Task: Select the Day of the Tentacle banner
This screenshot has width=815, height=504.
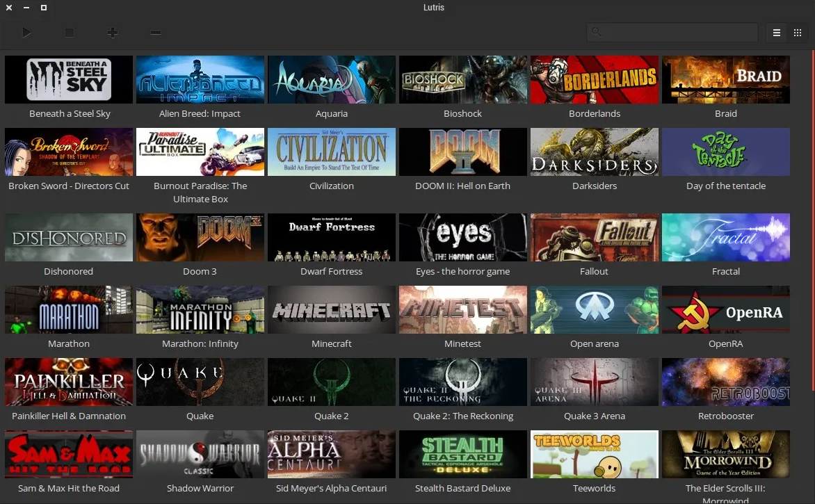Action: (x=726, y=152)
